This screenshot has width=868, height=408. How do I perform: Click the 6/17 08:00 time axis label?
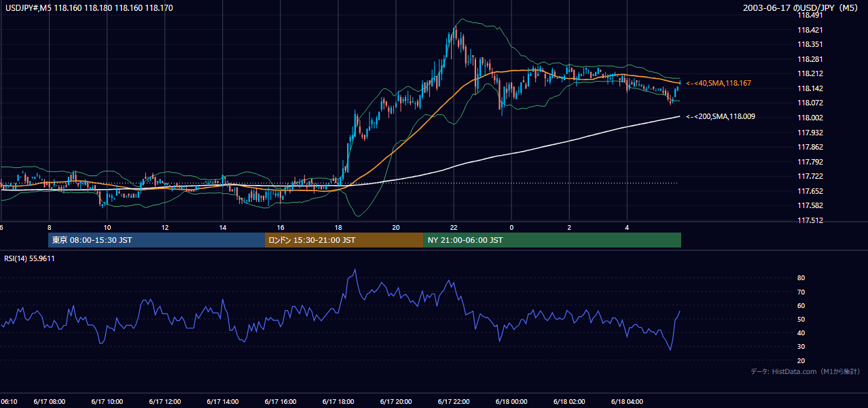(49, 401)
